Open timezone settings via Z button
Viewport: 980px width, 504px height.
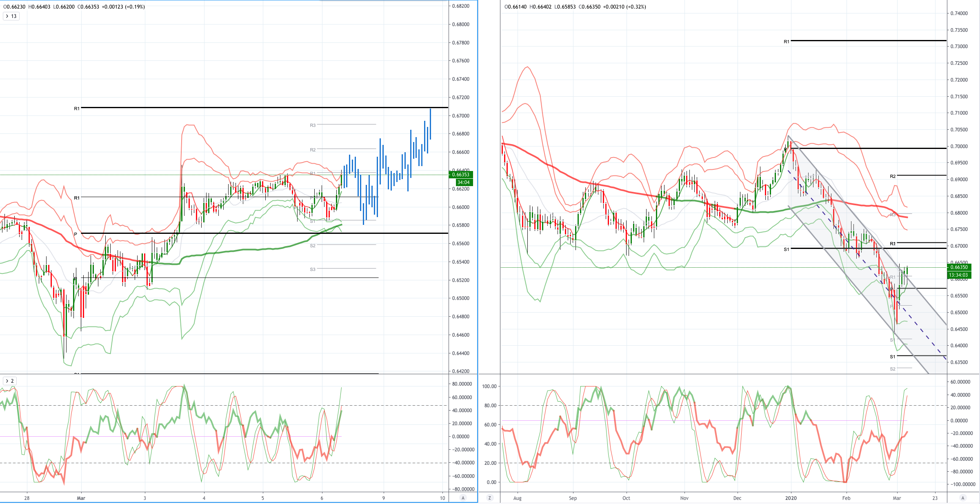click(489, 498)
